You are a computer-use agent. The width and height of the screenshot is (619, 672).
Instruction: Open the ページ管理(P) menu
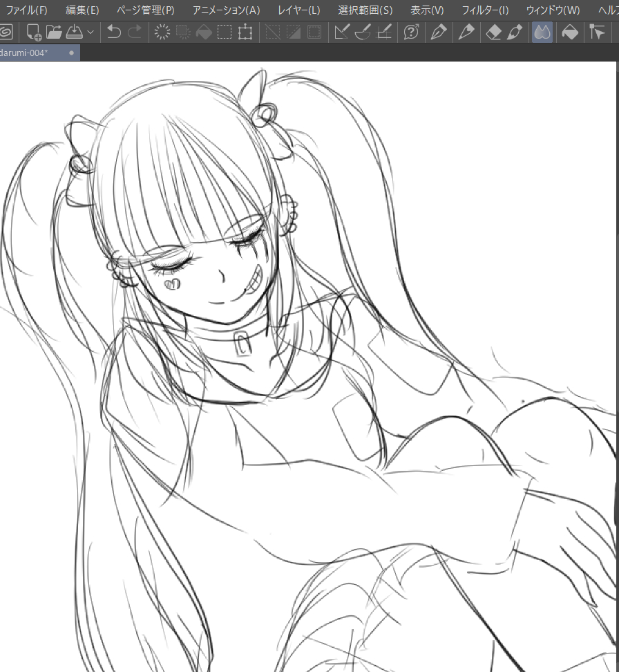(x=146, y=10)
